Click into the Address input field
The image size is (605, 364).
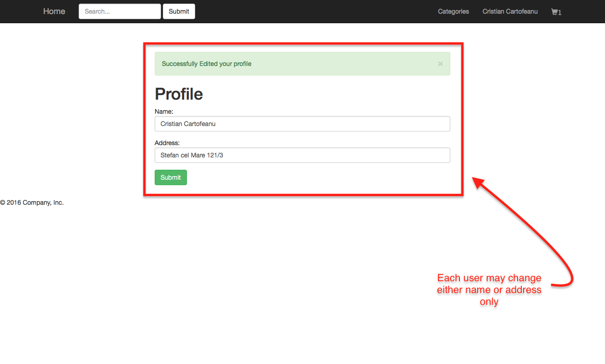pos(302,155)
